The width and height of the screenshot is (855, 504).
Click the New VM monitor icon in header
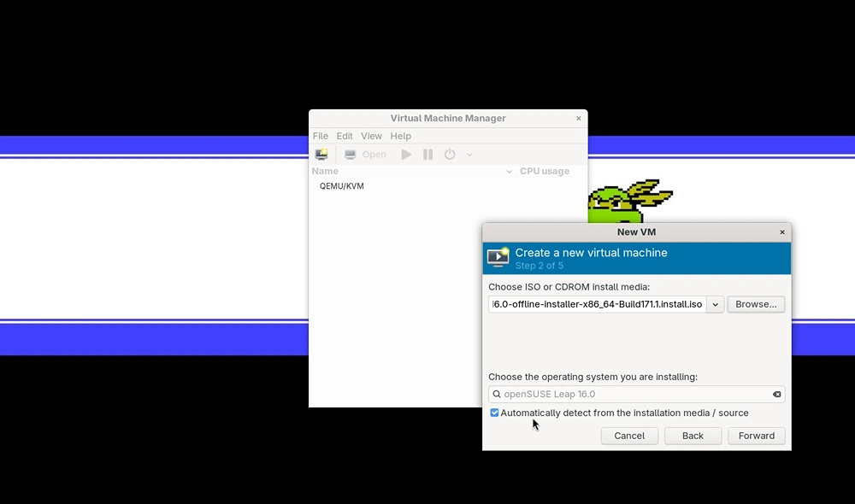tap(498, 258)
